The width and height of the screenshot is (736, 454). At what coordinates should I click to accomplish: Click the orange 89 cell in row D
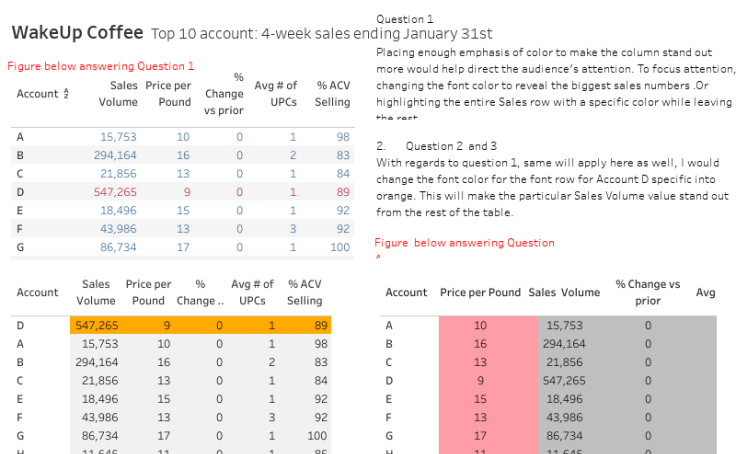321,325
